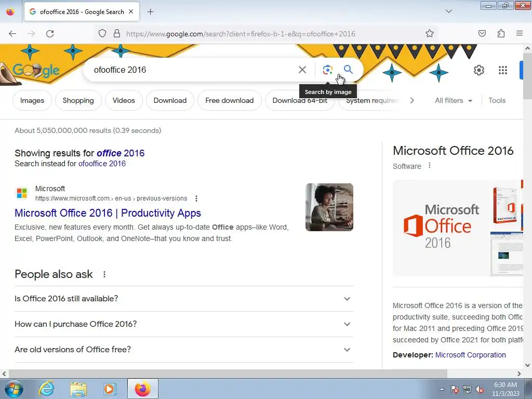Reload the current page
Screen dimensions: 532x399
(x=50, y=34)
